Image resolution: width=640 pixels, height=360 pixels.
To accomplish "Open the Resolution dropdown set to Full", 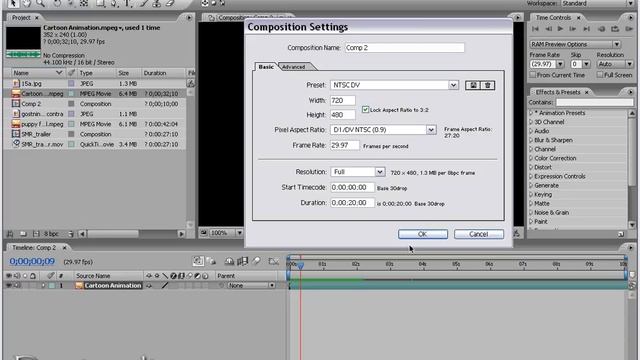I will point(358,172).
